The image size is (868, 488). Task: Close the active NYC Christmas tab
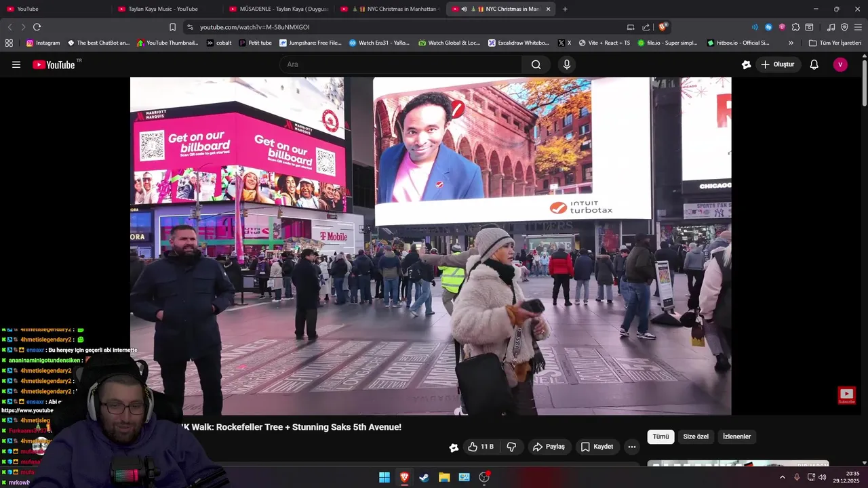click(x=548, y=9)
